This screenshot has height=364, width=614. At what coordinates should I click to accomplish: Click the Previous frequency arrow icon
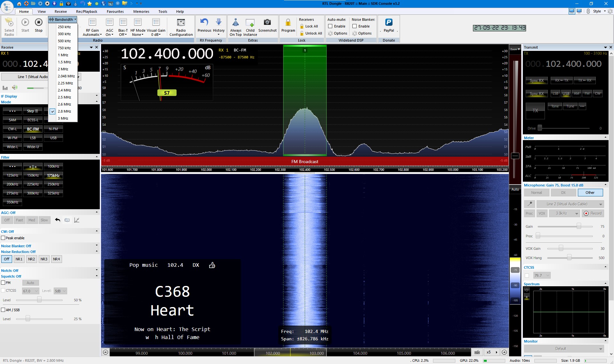[x=204, y=22]
